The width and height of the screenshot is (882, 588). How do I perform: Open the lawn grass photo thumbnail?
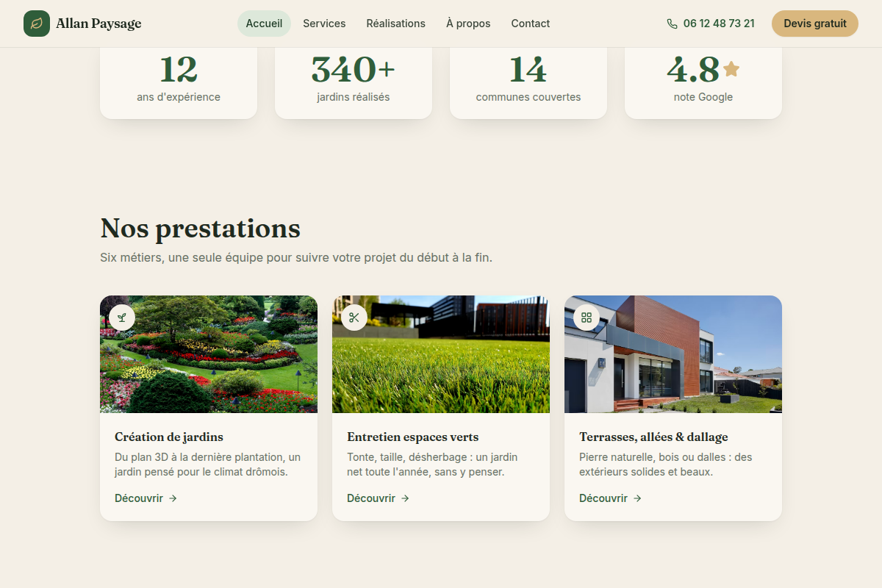click(x=441, y=354)
